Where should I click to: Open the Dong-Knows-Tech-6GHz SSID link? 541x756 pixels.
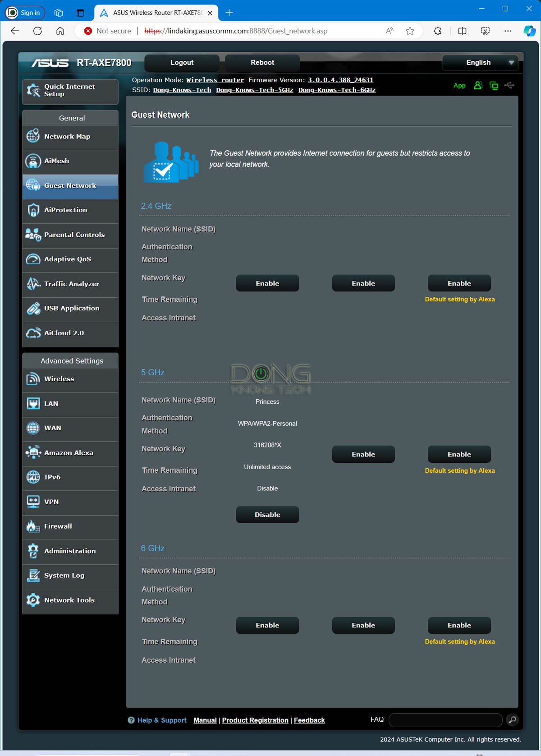[x=337, y=90]
